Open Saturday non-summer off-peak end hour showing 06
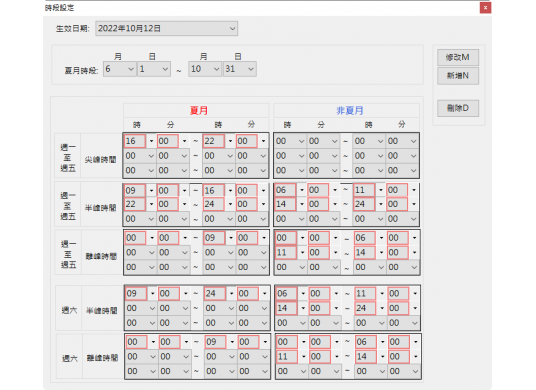 click(371, 342)
